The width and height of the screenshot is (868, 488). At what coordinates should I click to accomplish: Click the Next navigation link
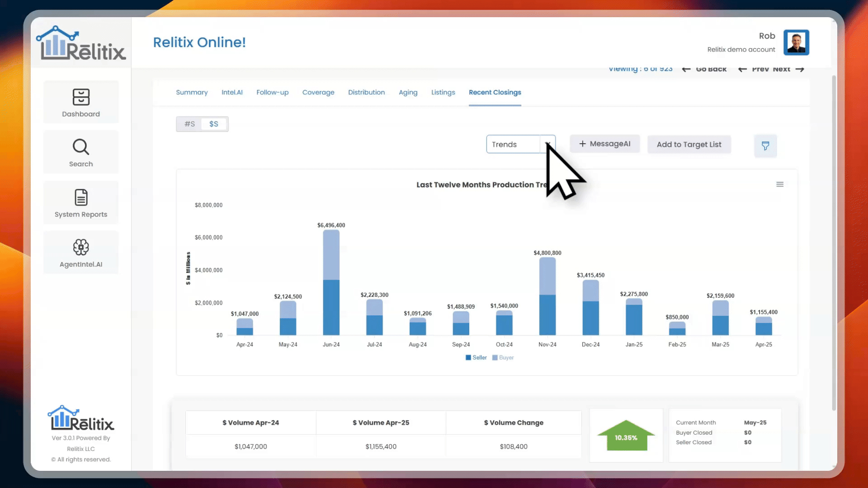781,69
